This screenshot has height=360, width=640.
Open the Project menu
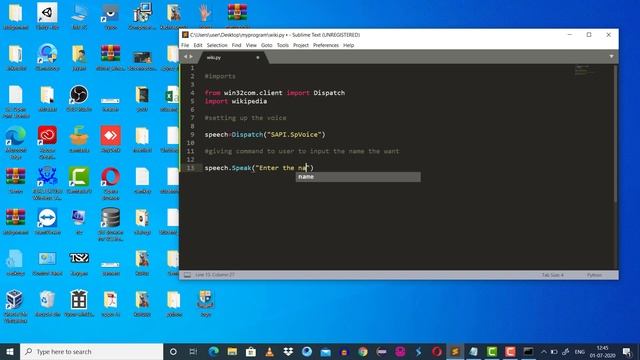(301, 45)
